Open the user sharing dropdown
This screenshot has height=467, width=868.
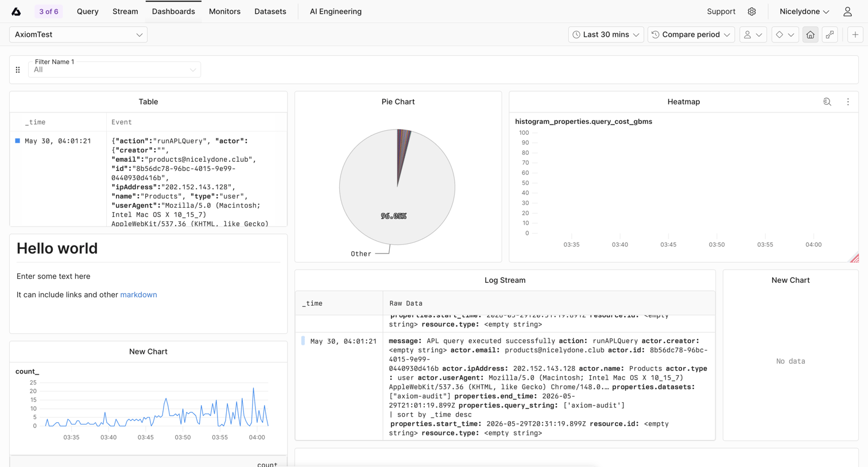coord(753,34)
